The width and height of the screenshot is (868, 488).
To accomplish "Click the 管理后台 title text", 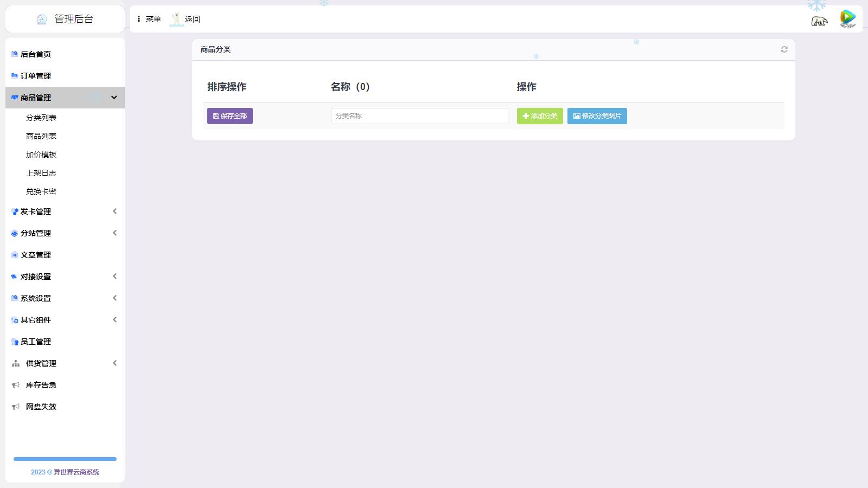I will pos(74,19).
